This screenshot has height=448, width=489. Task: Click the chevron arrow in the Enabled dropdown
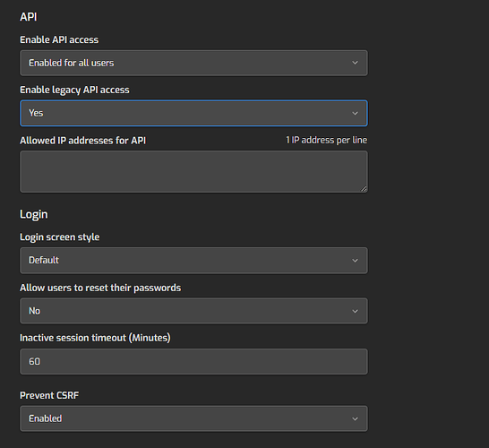tap(355, 418)
